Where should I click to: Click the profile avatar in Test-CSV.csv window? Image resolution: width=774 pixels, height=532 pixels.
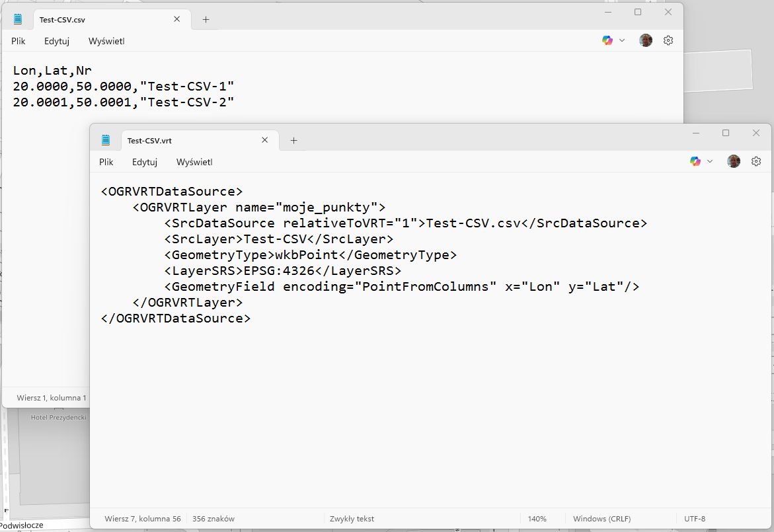click(x=646, y=40)
